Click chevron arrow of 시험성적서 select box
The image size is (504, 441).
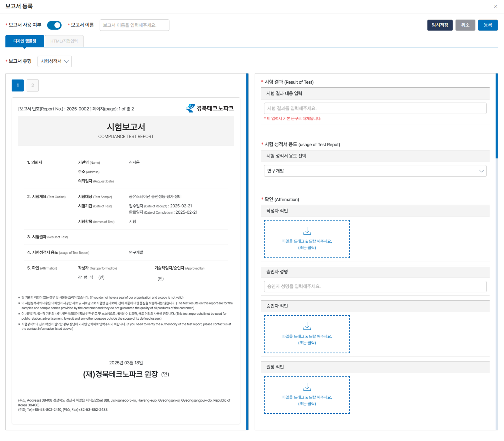coord(67,61)
